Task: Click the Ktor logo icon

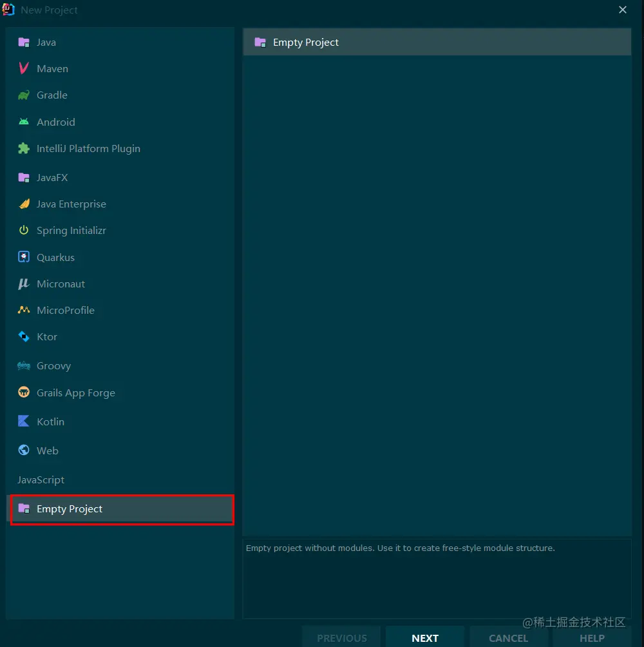Action: tap(24, 336)
